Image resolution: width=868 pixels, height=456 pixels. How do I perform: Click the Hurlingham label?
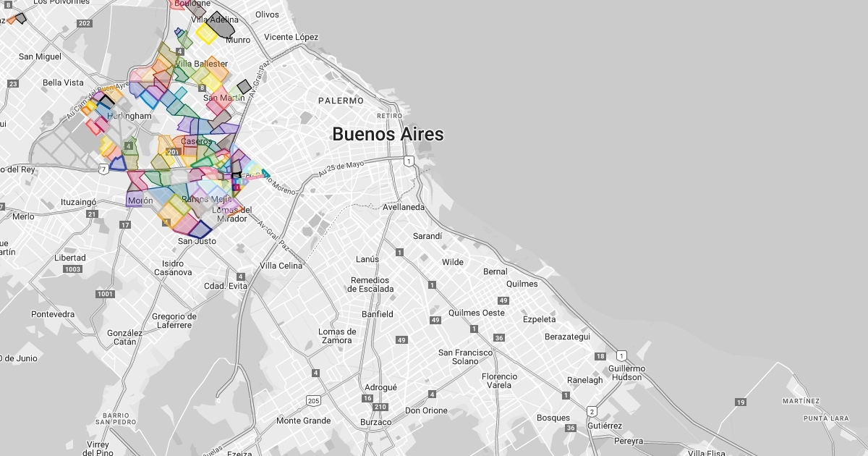(x=129, y=116)
